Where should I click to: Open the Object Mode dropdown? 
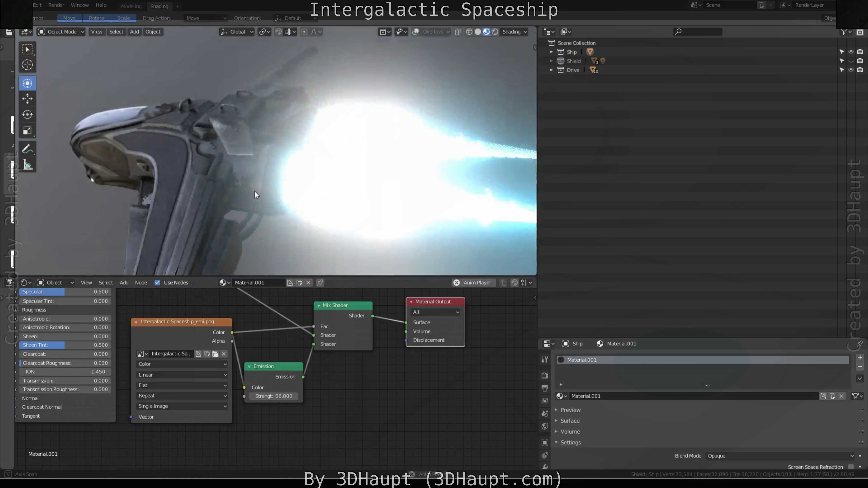point(61,32)
